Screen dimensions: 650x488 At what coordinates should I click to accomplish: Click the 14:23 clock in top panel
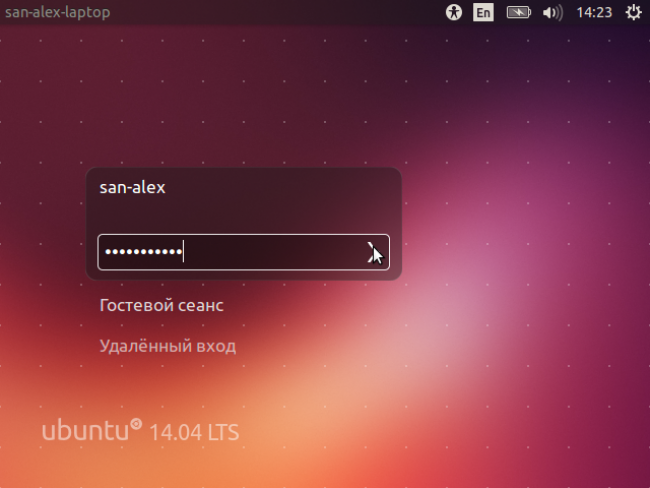coord(594,12)
